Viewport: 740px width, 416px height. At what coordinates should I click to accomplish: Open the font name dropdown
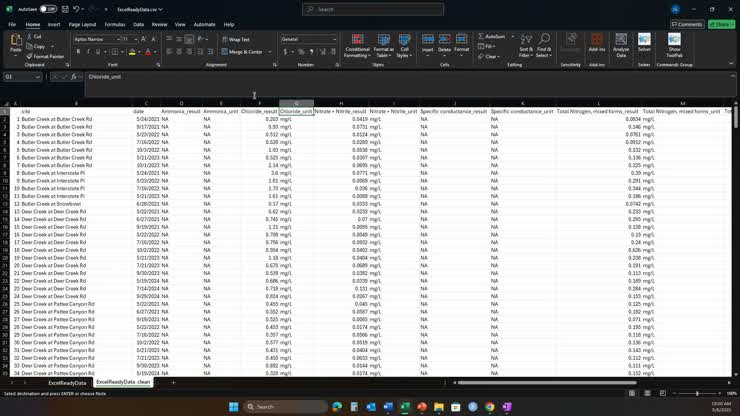point(118,39)
